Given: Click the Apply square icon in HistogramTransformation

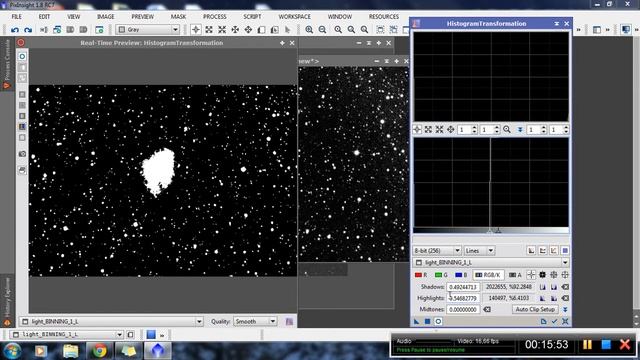Looking at the screenshot, I should tap(427, 321).
